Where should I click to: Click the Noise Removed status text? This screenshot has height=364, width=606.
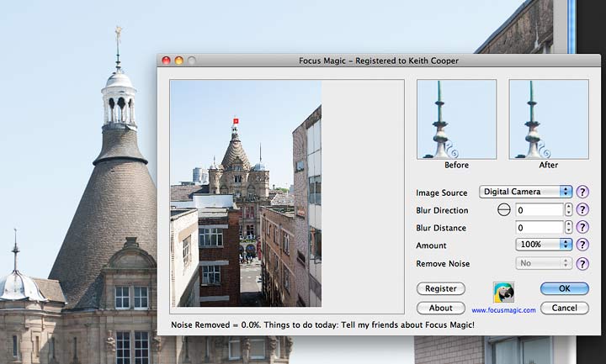tap(322, 325)
